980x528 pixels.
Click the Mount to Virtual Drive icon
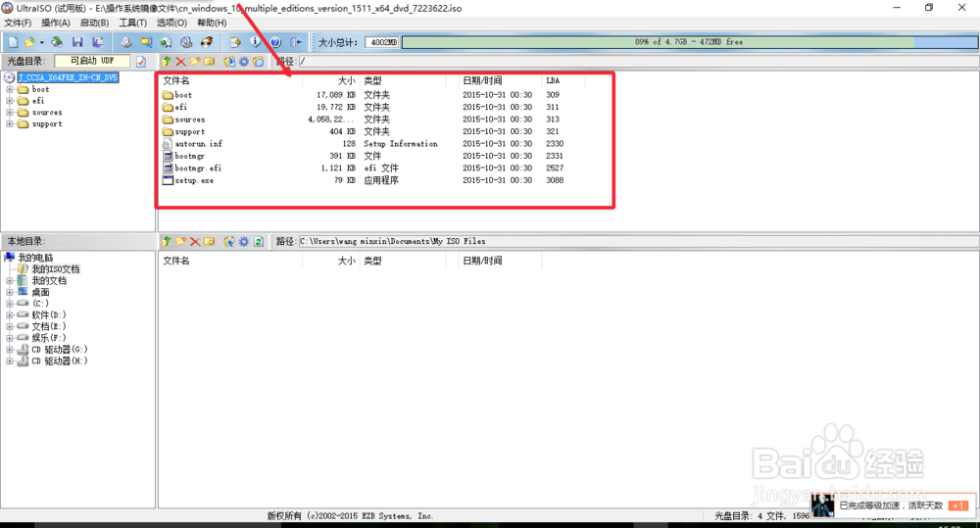tap(186, 42)
